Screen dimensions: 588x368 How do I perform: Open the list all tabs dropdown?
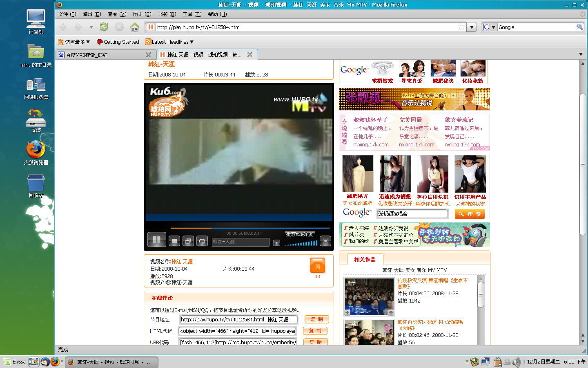(x=581, y=54)
